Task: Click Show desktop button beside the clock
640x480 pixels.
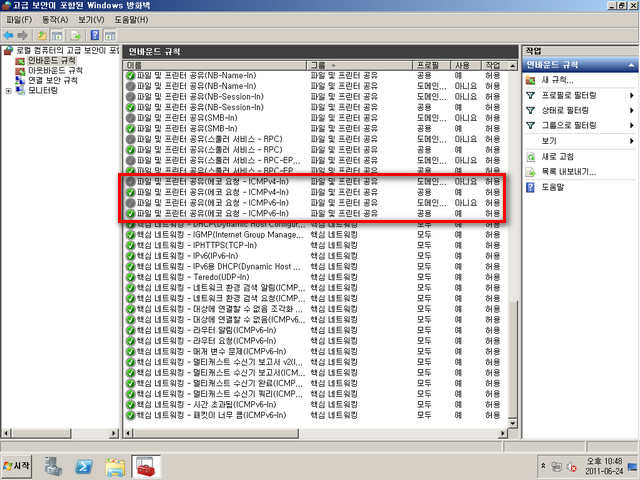Action: [x=633, y=467]
